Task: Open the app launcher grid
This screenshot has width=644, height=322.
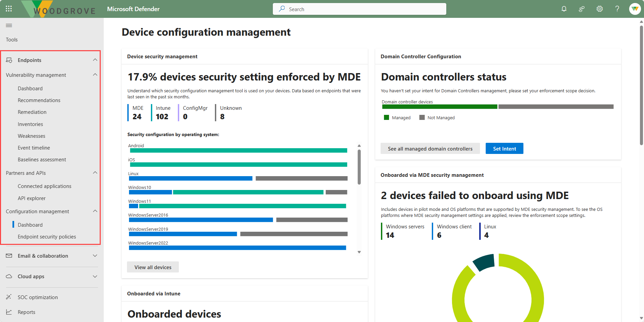Action: (x=9, y=9)
